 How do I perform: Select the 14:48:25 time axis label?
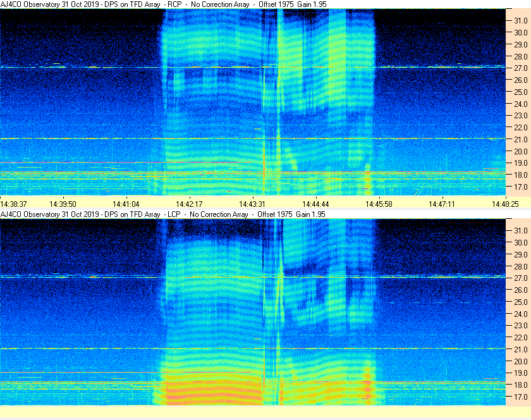coord(505,204)
